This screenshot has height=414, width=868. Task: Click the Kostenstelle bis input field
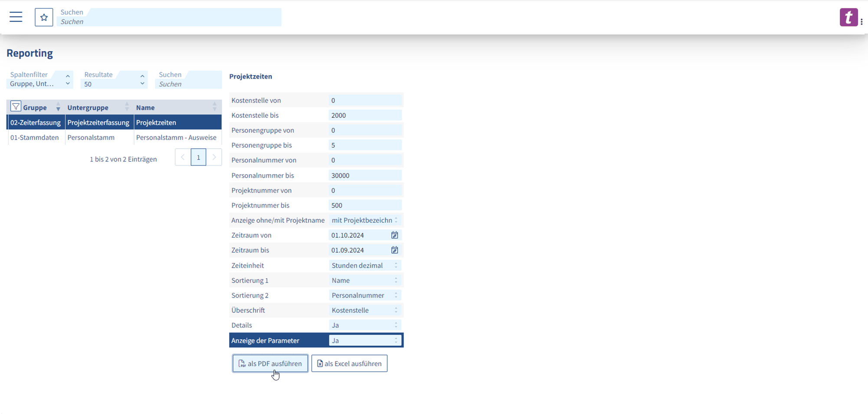(365, 115)
